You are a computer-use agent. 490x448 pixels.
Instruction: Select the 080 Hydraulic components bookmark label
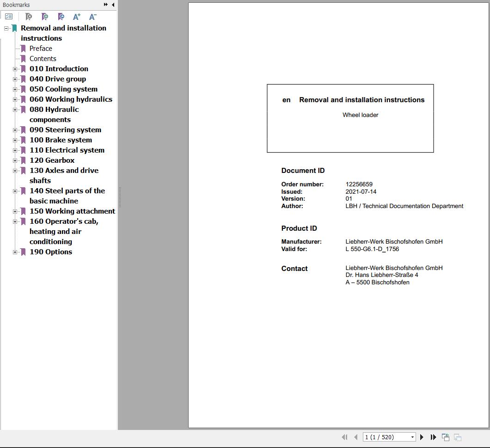click(x=54, y=114)
